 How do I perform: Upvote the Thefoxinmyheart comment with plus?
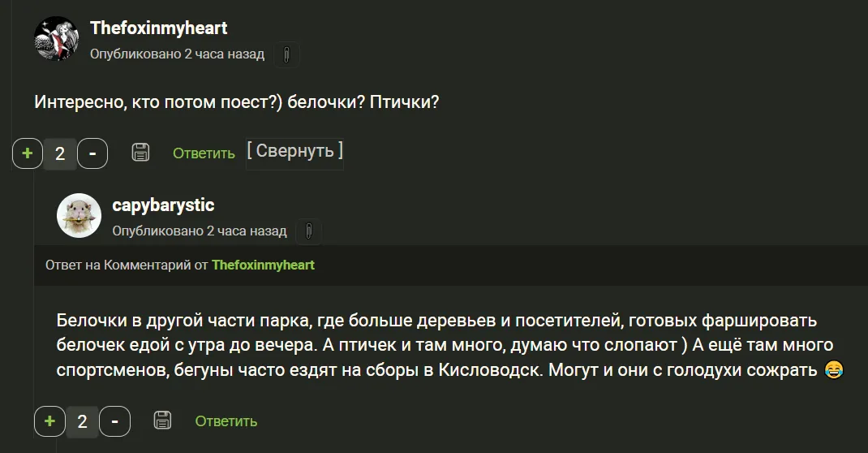(28, 153)
